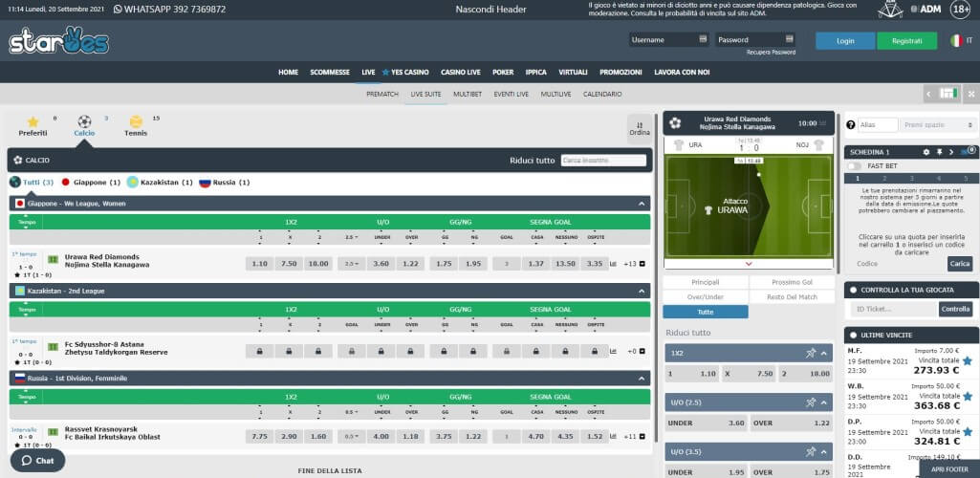The height and width of the screenshot is (478, 980).
Task: Open the 0.5 goal line dropdown for Rassvet
Action: pyautogui.click(x=351, y=437)
